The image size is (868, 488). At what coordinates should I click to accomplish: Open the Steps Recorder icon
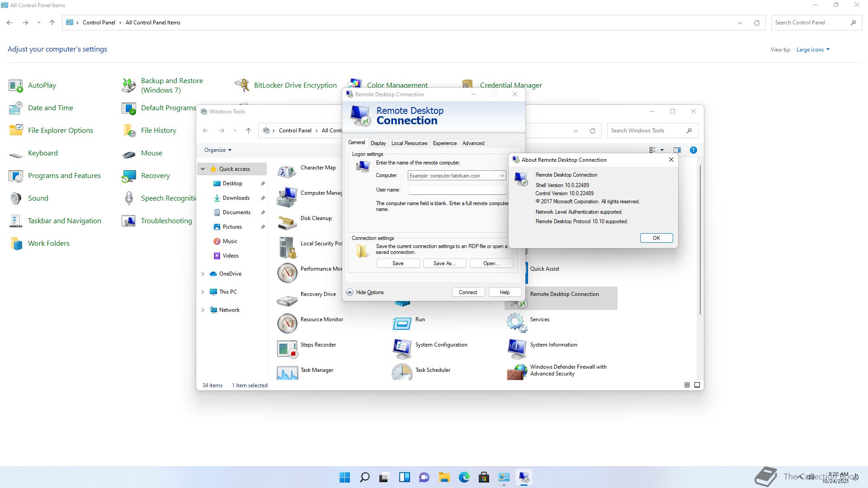pos(287,349)
